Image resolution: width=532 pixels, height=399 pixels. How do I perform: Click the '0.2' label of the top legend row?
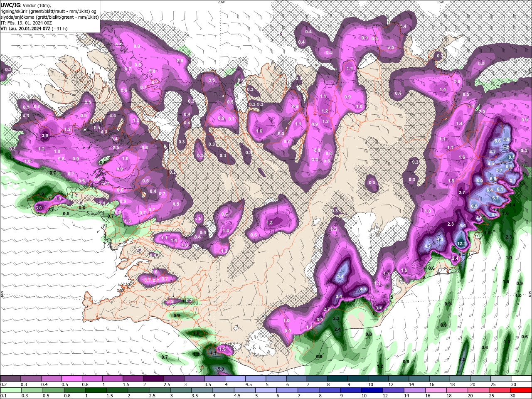point(4,384)
